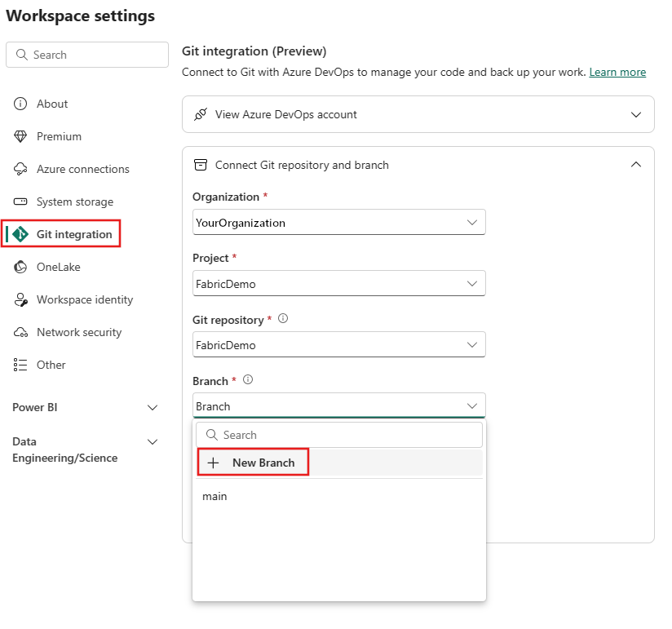Click the magnifier icon in sidebar search
The height and width of the screenshot is (629, 672).
21,55
